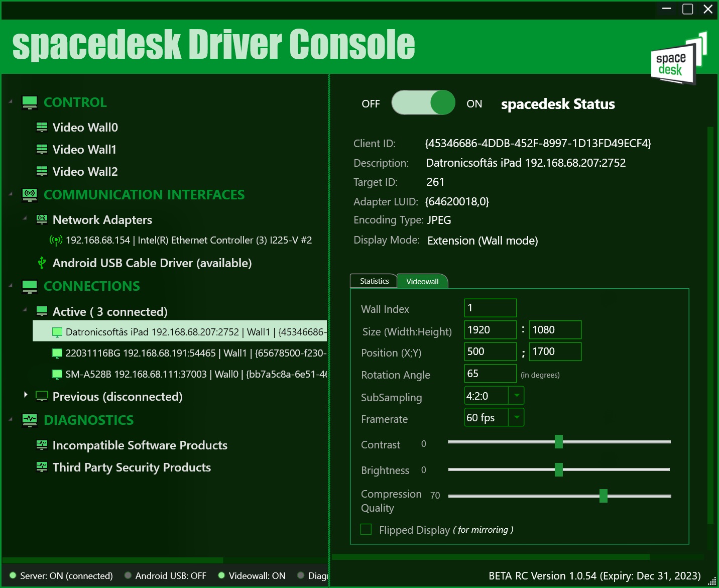This screenshot has height=588, width=719.
Task: Click the Client ID value text
Action: (x=538, y=144)
